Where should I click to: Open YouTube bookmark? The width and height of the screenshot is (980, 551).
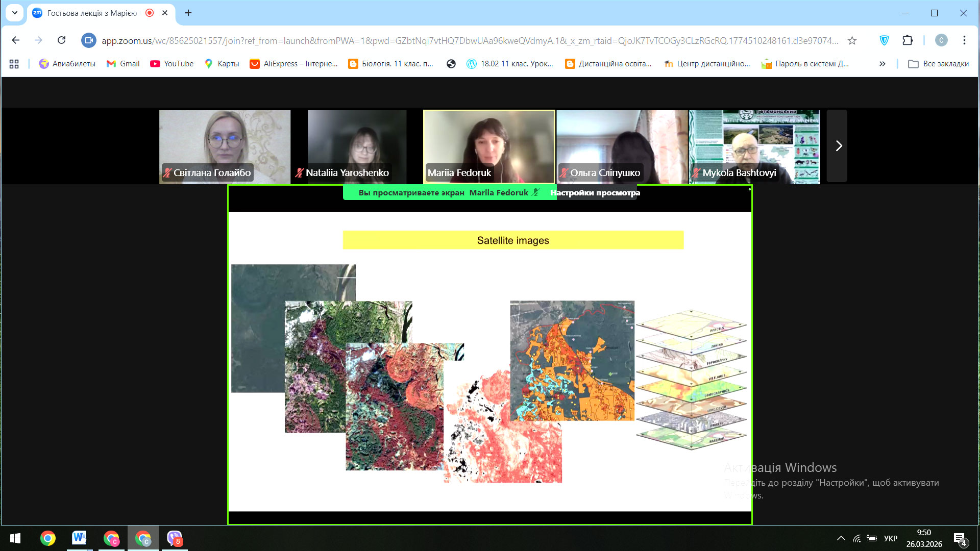coord(172,64)
